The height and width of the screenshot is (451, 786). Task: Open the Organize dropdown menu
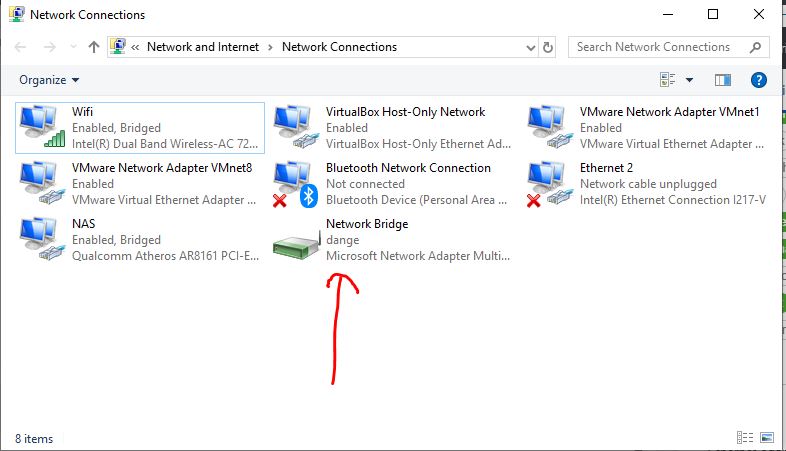tap(49, 80)
